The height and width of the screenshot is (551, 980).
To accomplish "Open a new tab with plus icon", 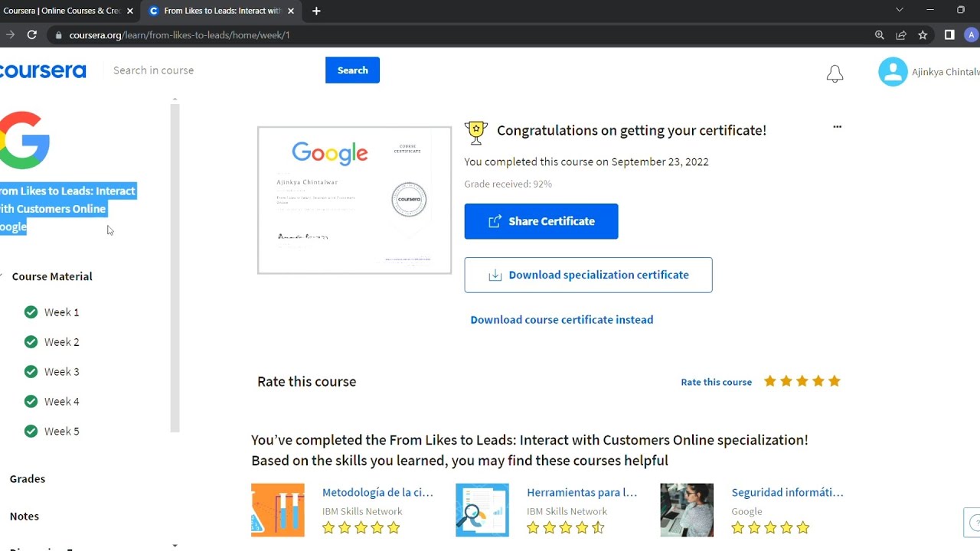I will (x=316, y=11).
